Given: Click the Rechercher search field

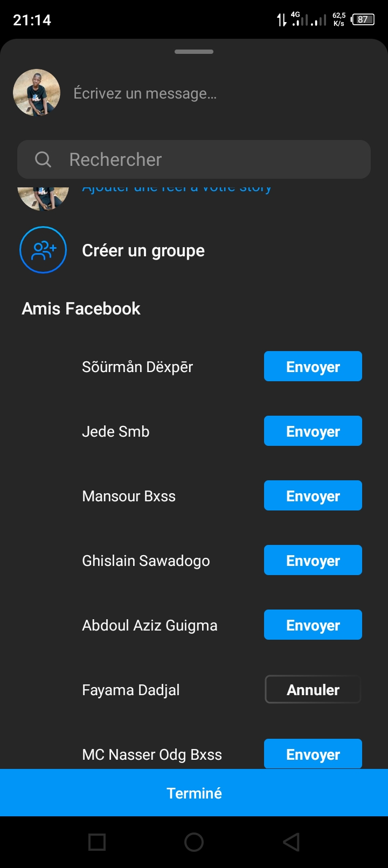Looking at the screenshot, I should point(205,159).
